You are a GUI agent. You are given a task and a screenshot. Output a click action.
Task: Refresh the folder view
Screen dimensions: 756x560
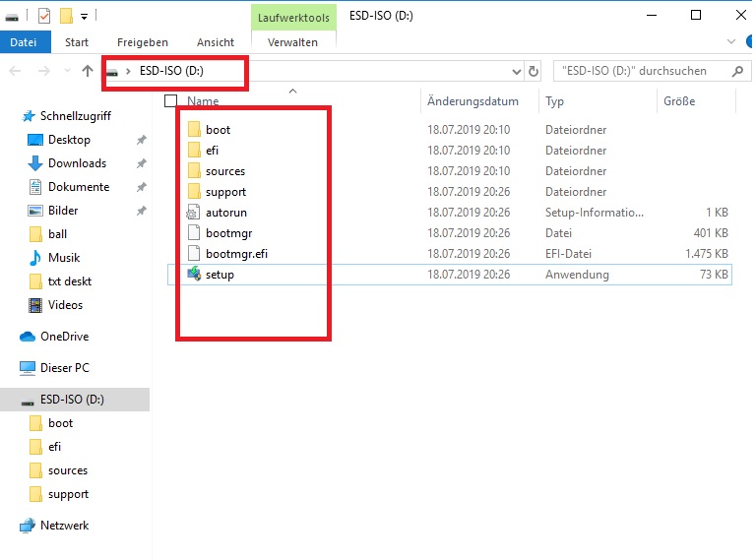click(534, 72)
